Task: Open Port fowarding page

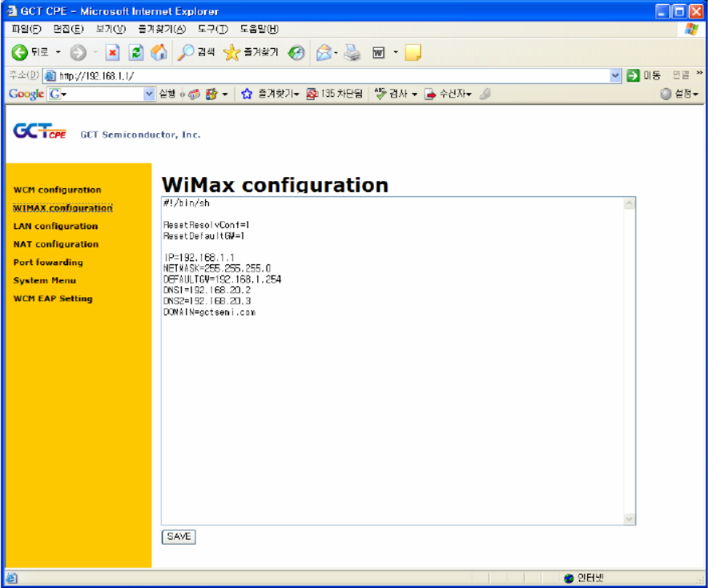Action: coord(48,262)
